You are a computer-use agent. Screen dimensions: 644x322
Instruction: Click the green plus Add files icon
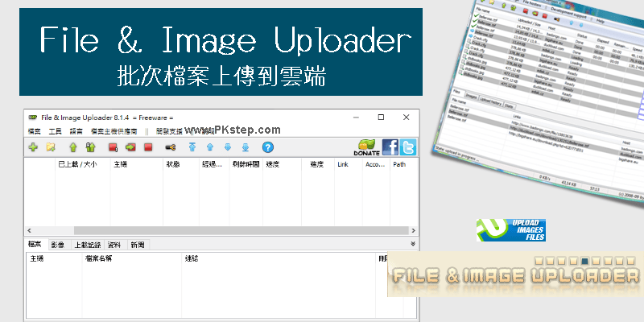coord(33,147)
